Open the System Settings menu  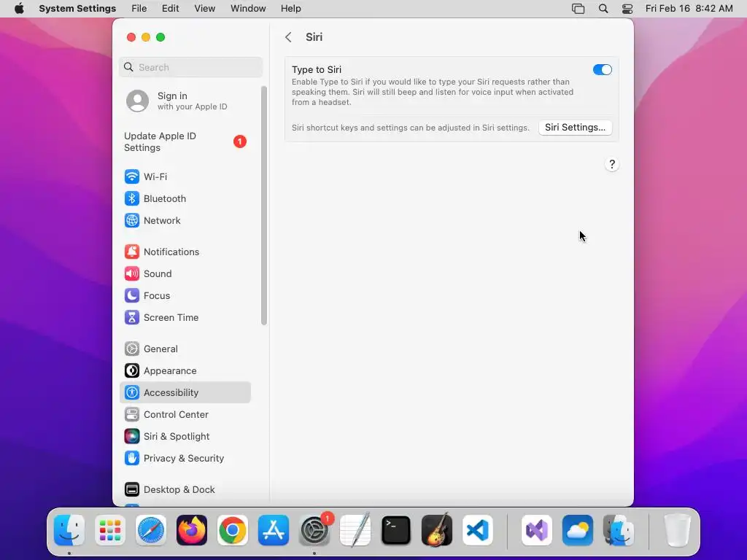click(x=77, y=9)
